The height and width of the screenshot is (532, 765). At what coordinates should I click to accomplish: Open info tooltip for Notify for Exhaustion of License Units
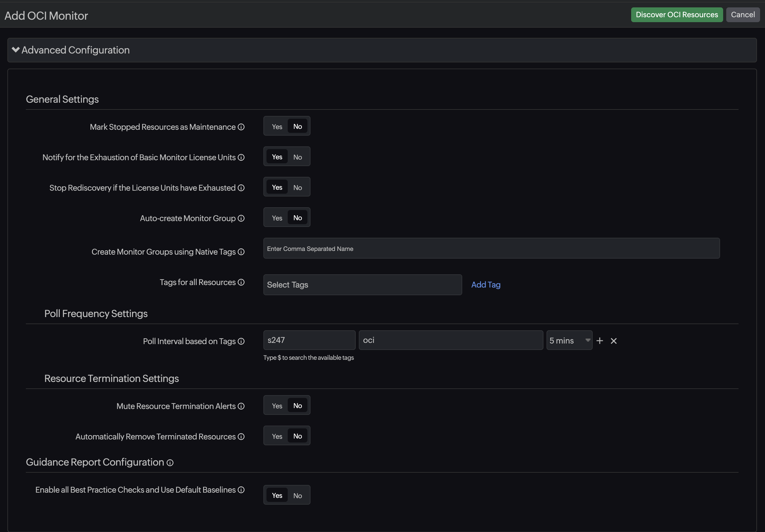pyautogui.click(x=241, y=158)
